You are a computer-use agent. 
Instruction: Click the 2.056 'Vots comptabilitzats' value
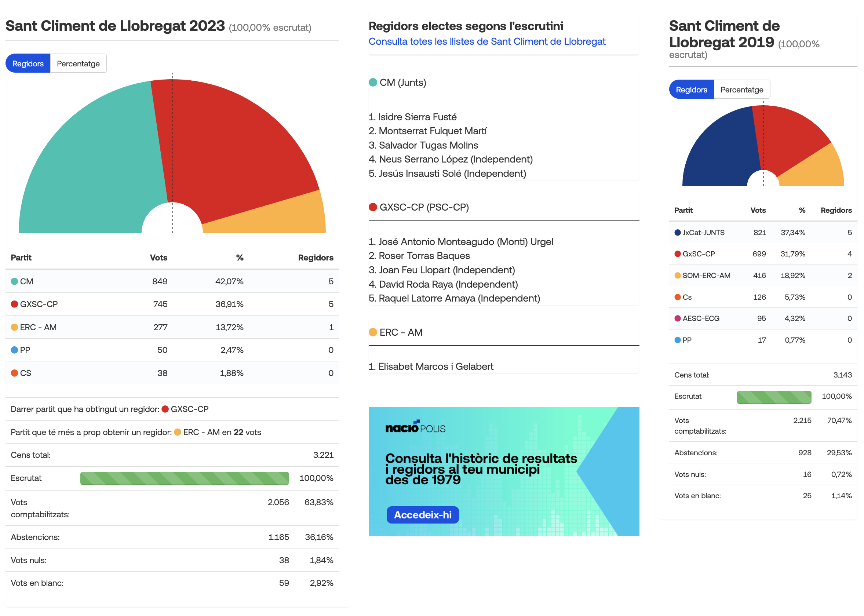click(278, 502)
